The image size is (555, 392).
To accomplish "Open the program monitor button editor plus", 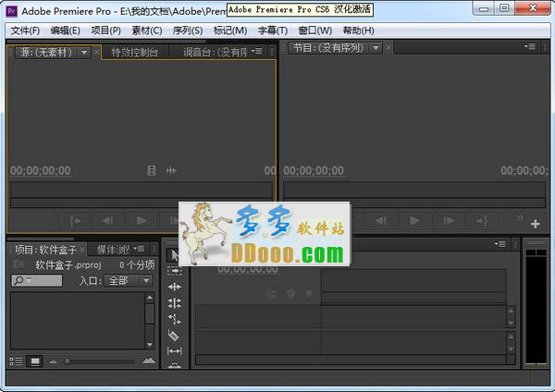I will click(x=536, y=224).
